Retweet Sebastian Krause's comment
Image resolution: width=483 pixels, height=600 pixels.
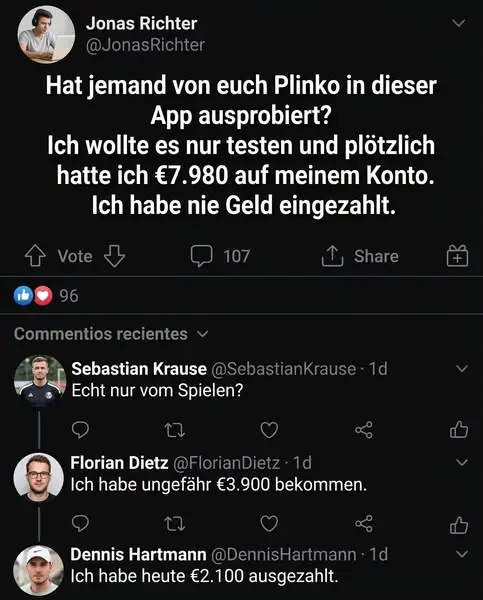(x=175, y=430)
